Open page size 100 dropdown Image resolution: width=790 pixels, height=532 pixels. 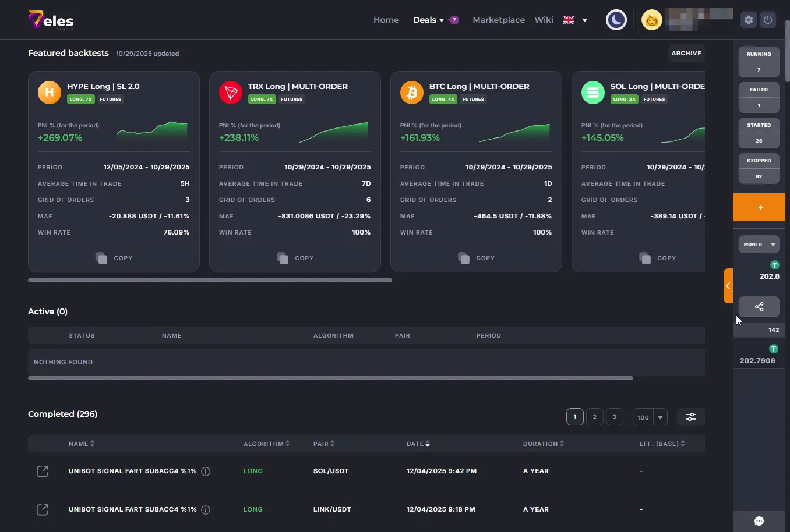(650, 417)
